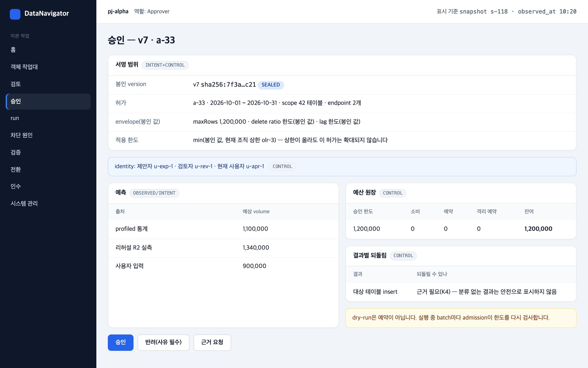Click the 승인 — v7 · a-33 heading
Viewport: 588px width, 368px height.
(141, 40)
